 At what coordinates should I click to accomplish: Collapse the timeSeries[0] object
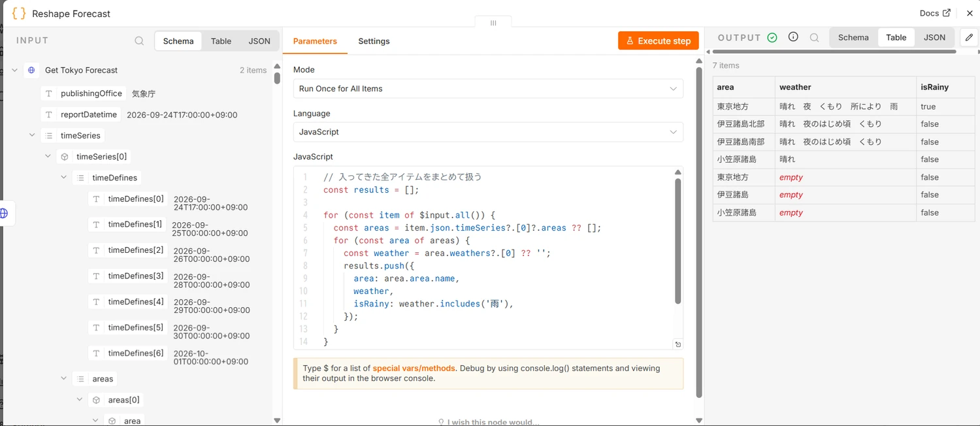coord(48,157)
